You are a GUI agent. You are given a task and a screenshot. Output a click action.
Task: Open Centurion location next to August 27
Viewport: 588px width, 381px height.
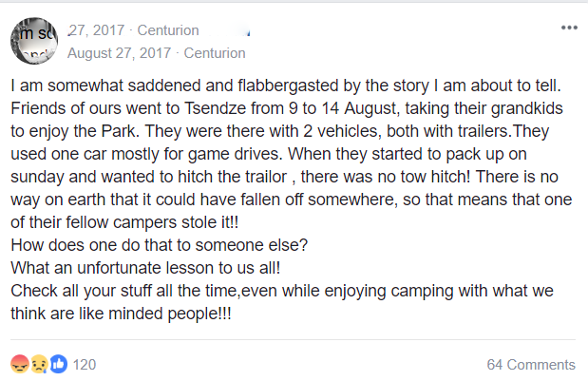point(214,53)
